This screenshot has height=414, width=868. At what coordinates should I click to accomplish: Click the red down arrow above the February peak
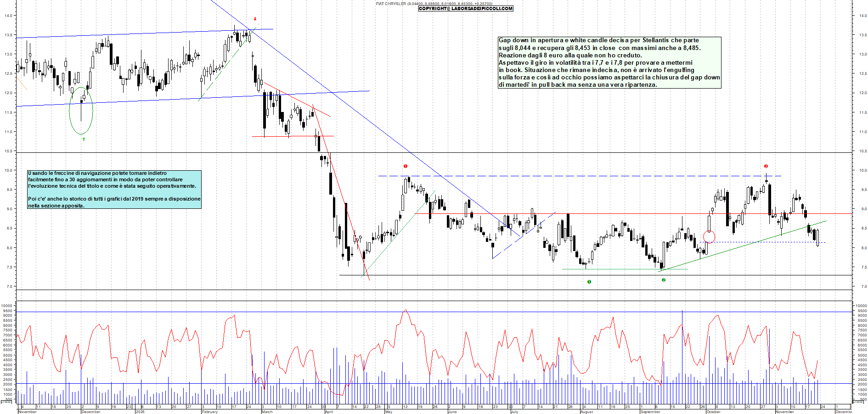coord(255,19)
